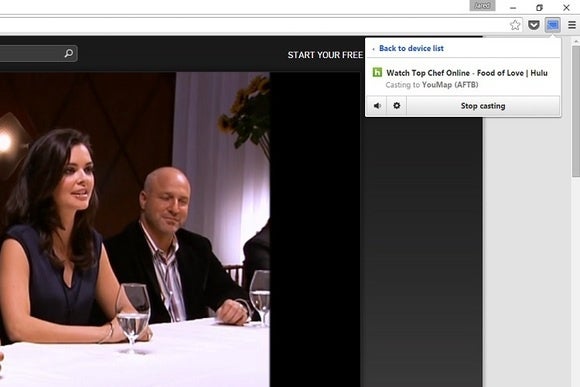Minimize the Chrome window
The image size is (580, 387).
[513, 7]
